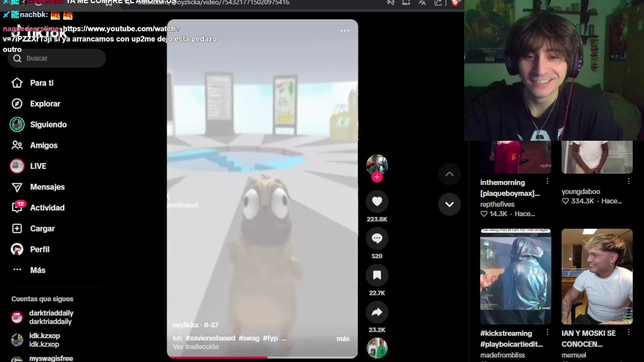This screenshot has width=644, height=362.
Task: Click the paper-plane icon beside Mensajes
Action: click(17, 187)
